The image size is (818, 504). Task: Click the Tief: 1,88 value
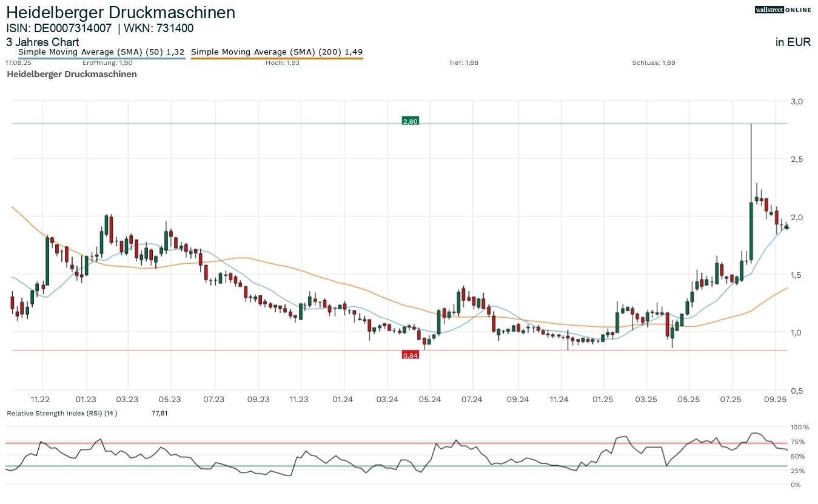[464, 62]
